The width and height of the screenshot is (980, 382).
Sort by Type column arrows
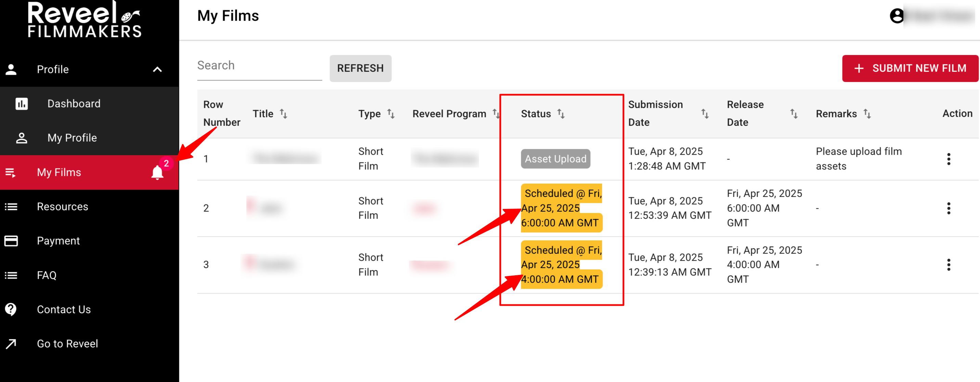click(391, 114)
